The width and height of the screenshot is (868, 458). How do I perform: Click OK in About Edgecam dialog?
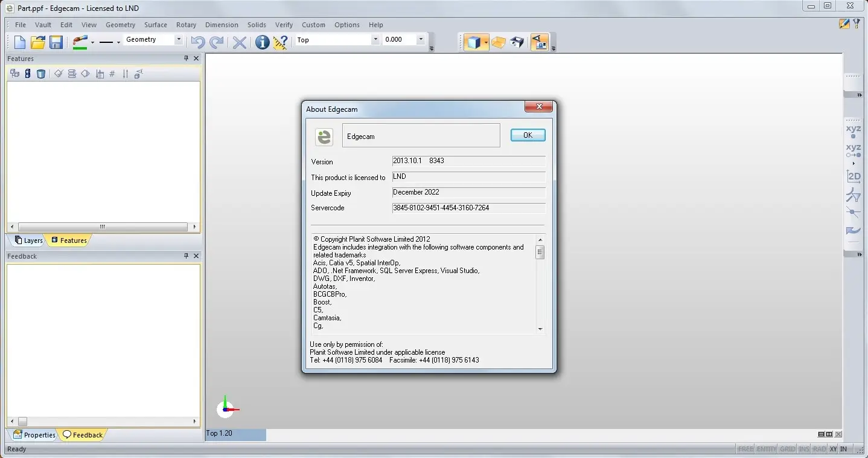pos(528,135)
